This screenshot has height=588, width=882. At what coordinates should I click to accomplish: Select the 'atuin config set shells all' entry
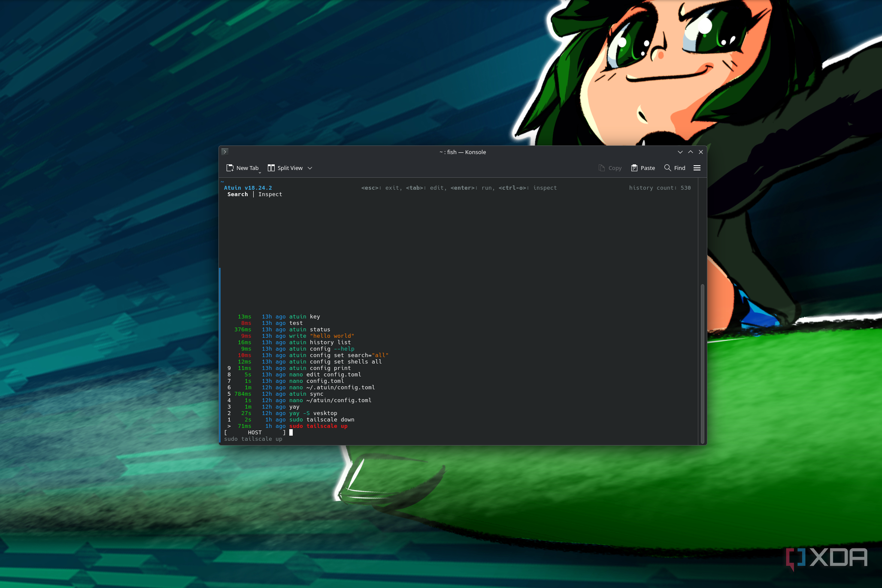click(335, 362)
